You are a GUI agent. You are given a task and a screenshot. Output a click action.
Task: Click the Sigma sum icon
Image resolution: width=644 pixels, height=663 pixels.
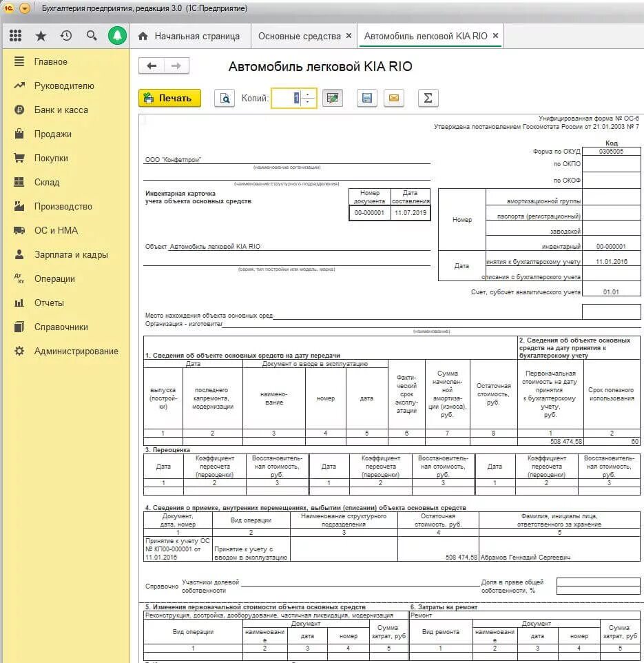coord(428,98)
